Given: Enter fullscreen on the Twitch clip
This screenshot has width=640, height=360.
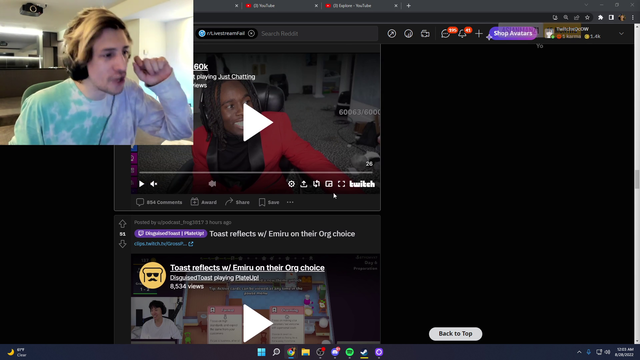Looking at the screenshot, I should click(x=341, y=184).
